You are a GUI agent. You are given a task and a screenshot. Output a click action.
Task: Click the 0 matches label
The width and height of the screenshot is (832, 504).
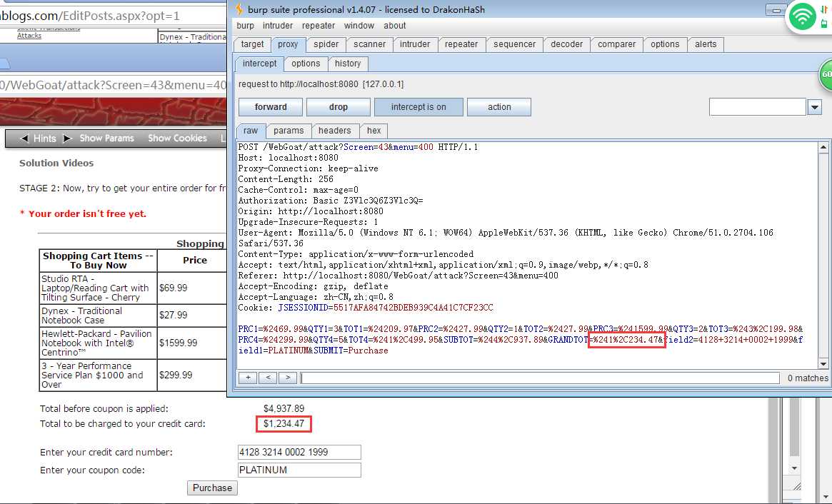[808, 378]
